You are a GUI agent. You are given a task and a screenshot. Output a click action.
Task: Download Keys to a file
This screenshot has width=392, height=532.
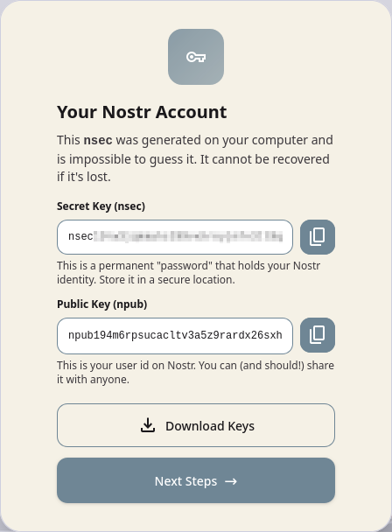pos(196,425)
